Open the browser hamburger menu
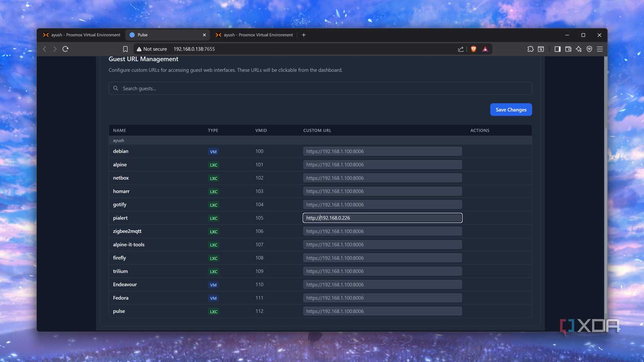Image resolution: width=644 pixels, height=362 pixels. click(600, 49)
